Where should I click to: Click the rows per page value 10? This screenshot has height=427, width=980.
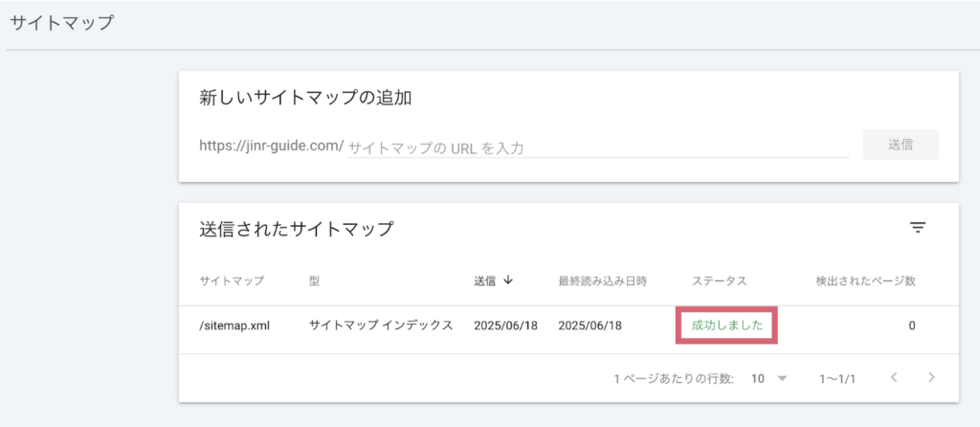[x=758, y=378]
